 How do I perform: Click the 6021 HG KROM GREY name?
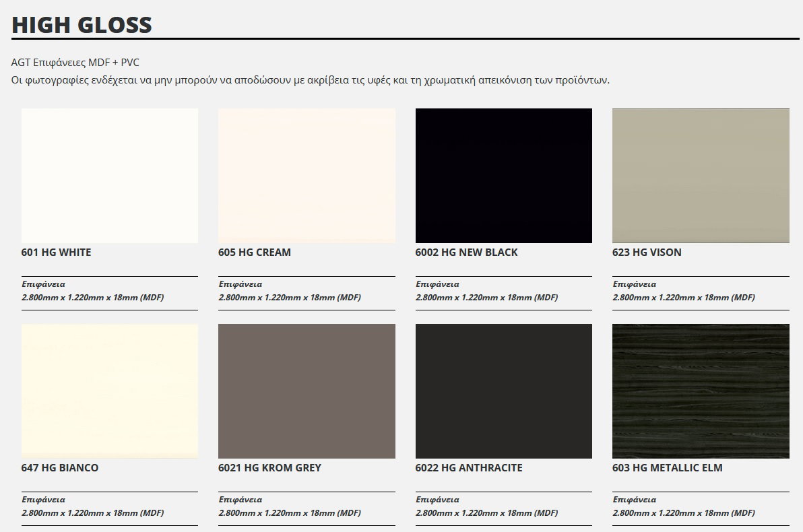point(270,467)
